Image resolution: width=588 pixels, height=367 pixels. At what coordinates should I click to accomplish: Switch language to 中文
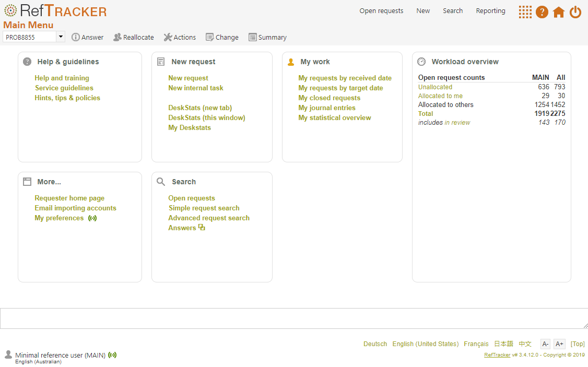point(525,344)
